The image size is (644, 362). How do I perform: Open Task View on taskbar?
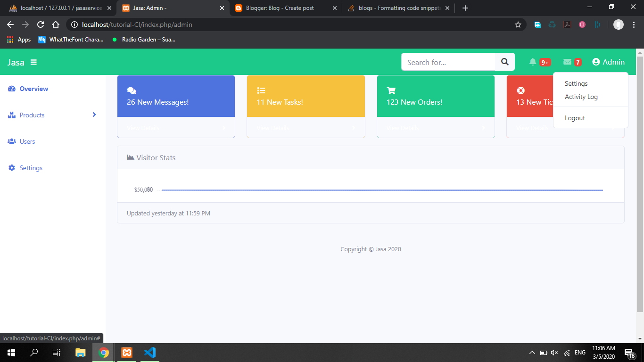point(57,353)
